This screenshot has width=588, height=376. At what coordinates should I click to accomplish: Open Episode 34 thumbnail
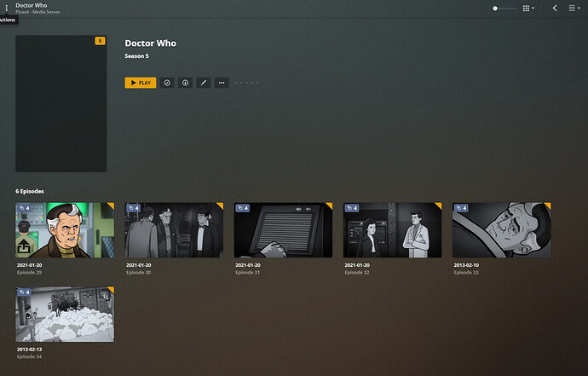65,315
